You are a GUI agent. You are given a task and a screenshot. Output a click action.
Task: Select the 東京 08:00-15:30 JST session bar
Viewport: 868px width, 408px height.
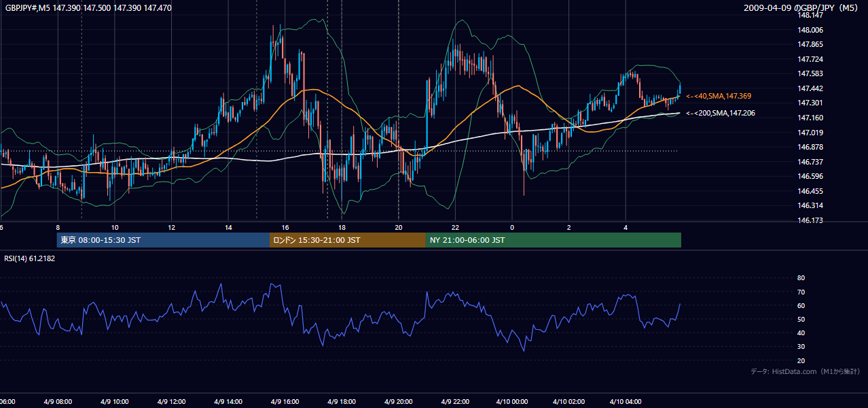click(x=163, y=240)
